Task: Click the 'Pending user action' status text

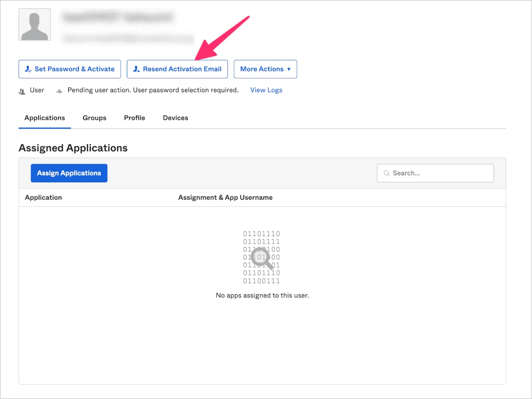Action: click(153, 90)
